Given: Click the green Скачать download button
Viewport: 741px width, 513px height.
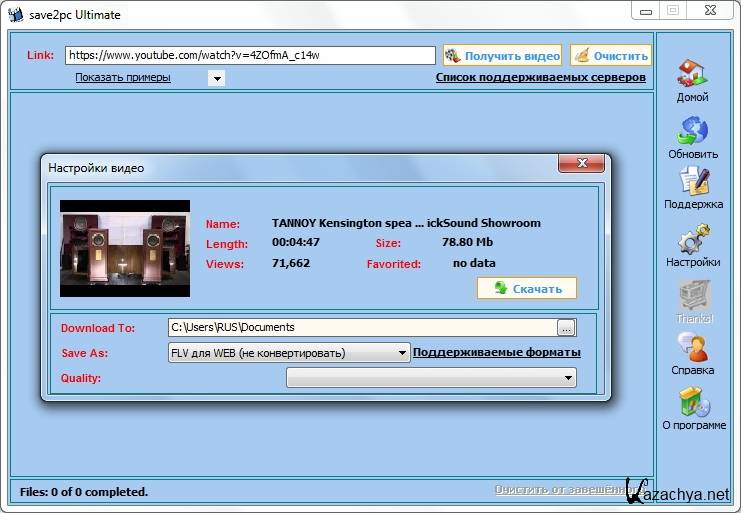Looking at the screenshot, I should pyautogui.click(x=527, y=288).
